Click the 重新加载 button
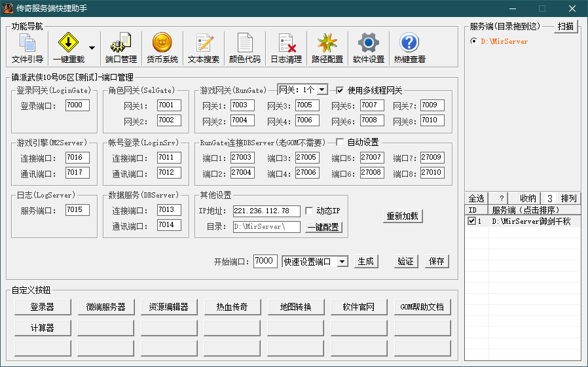The height and width of the screenshot is (367, 588). [403, 216]
